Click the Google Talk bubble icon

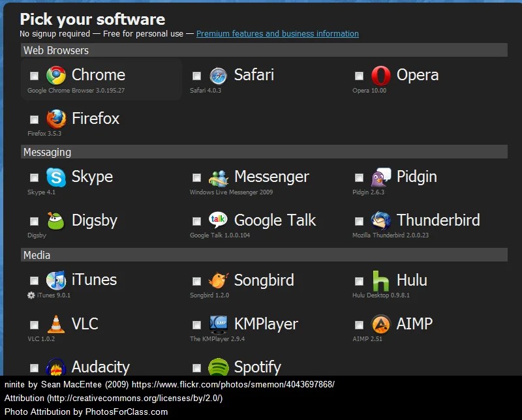tap(219, 220)
